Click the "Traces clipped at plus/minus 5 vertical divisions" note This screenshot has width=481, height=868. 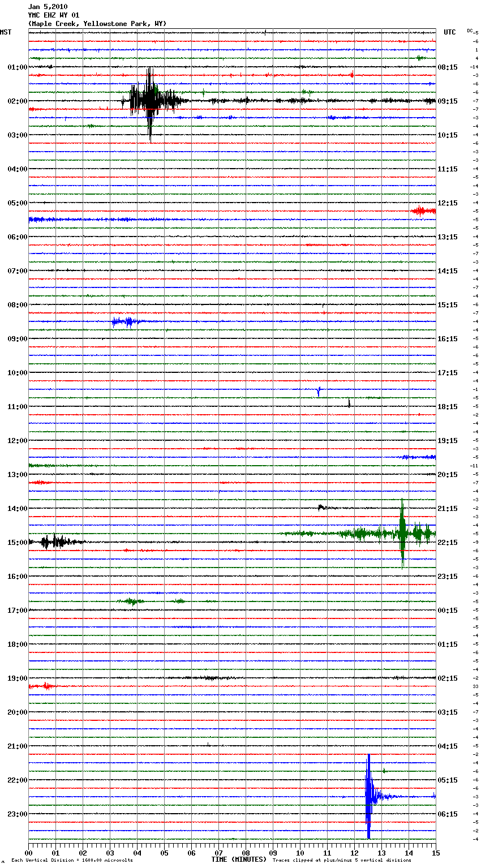point(342,860)
